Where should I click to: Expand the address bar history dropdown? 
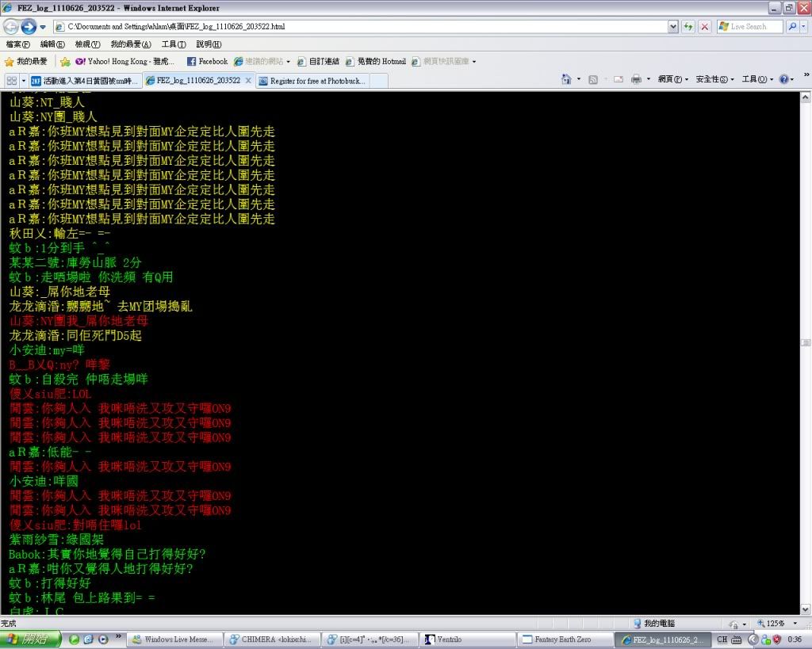coord(673,26)
